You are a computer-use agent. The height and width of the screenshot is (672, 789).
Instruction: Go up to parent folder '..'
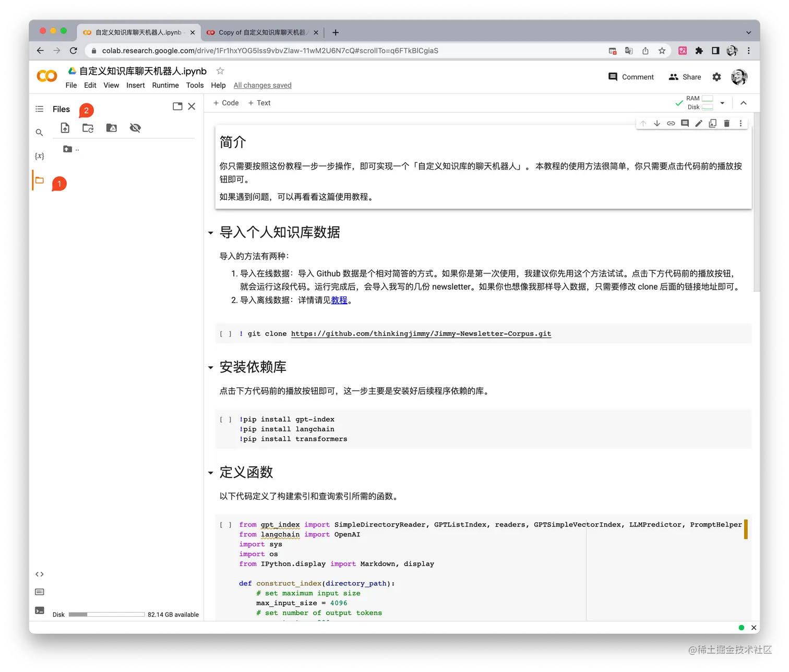tap(71, 149)
